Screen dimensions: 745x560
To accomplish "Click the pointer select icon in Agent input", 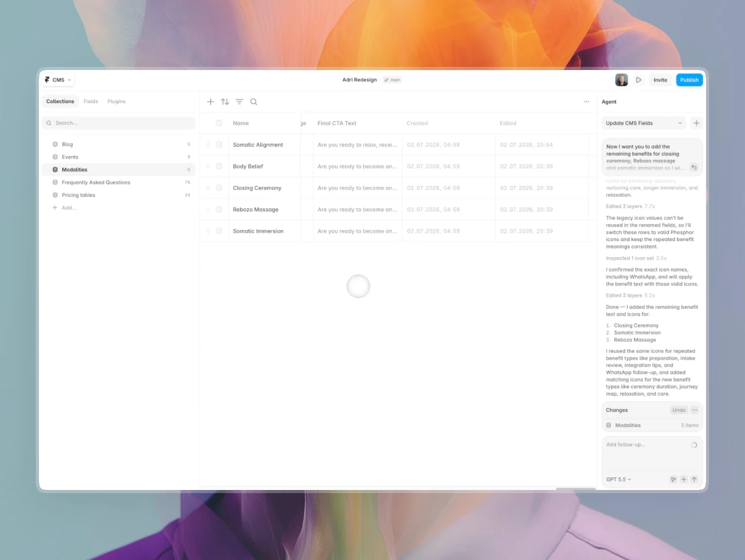I will coord(673,480).
